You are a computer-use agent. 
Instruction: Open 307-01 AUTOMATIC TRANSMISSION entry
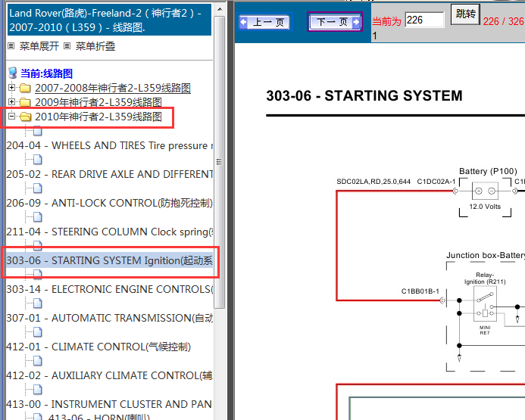(110, 318)
